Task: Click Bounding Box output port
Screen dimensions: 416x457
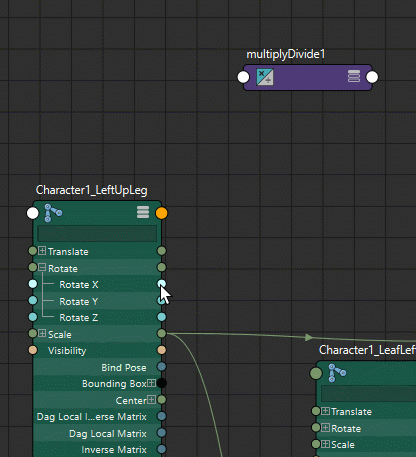Action: click(x=162, y=383)
